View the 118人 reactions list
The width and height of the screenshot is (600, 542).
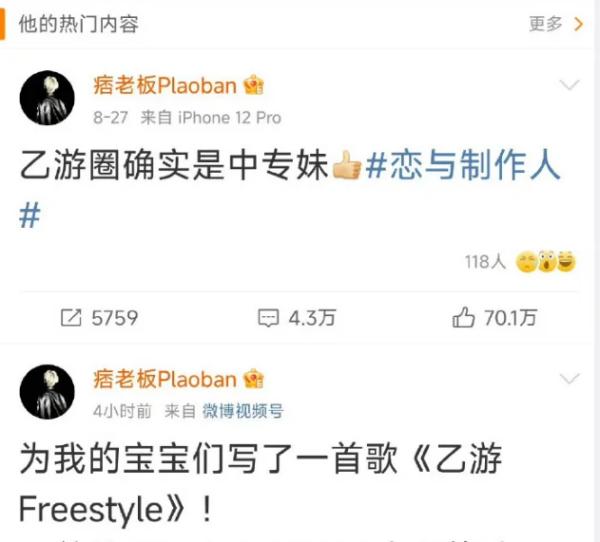point(486,262)
